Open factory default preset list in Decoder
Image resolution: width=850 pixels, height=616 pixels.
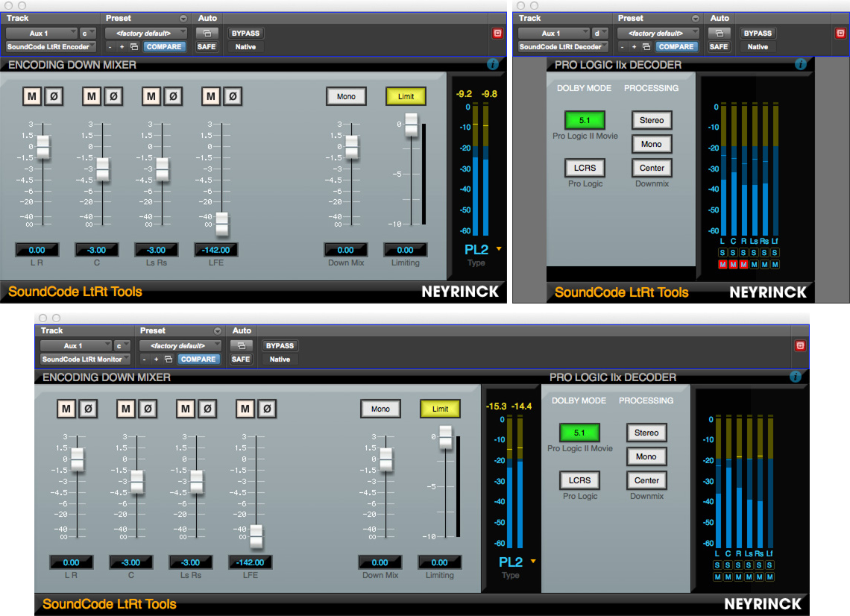658,33
